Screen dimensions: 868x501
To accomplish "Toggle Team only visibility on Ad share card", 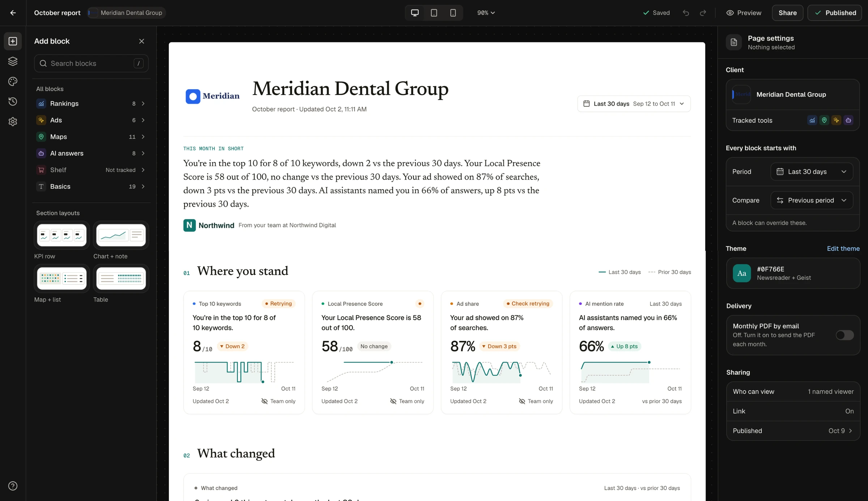I will pyautogui.click(x=536, y=401).
